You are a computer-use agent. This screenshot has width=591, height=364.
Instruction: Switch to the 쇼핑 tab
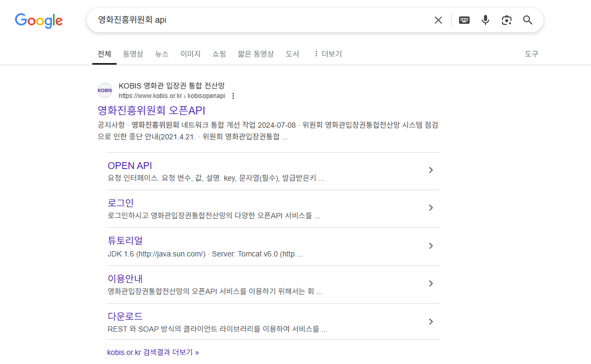[219, 54]
